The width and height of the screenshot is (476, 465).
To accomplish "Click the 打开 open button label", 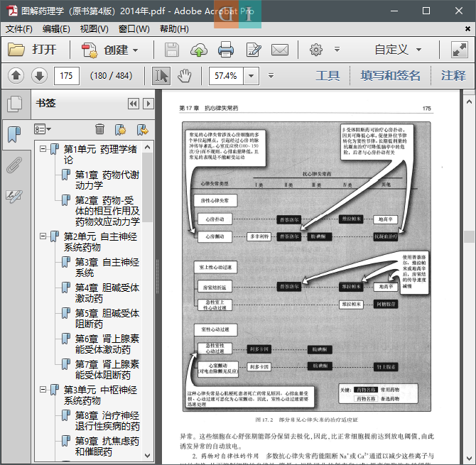I will 44,50.
